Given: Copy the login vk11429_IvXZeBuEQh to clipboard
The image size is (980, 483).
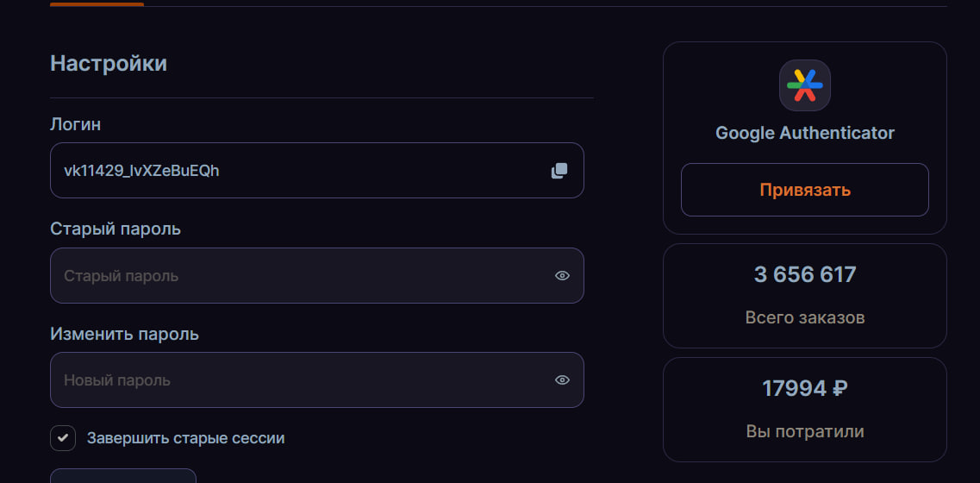Looking at the screenshot, I should pyautogui.click(x=559, y=171).
